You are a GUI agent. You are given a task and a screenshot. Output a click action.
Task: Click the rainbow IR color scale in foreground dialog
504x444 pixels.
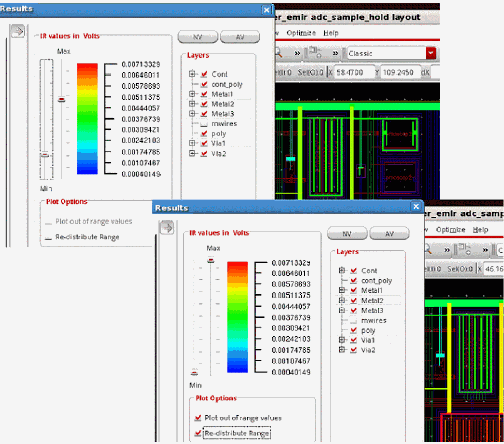(237, 317)
